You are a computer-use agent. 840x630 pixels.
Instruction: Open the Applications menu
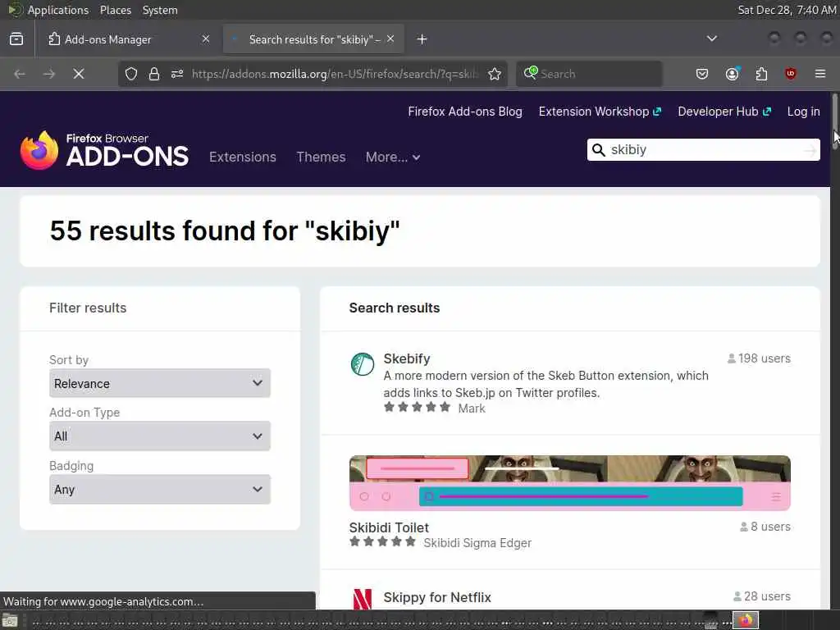58,10
